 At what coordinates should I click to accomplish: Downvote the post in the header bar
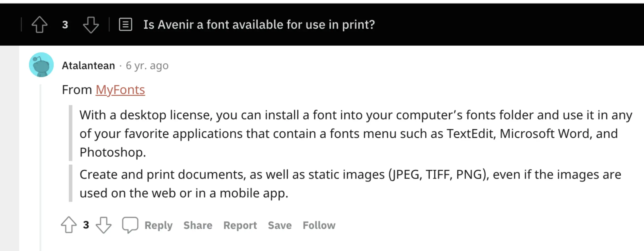[x=91, y=25]
